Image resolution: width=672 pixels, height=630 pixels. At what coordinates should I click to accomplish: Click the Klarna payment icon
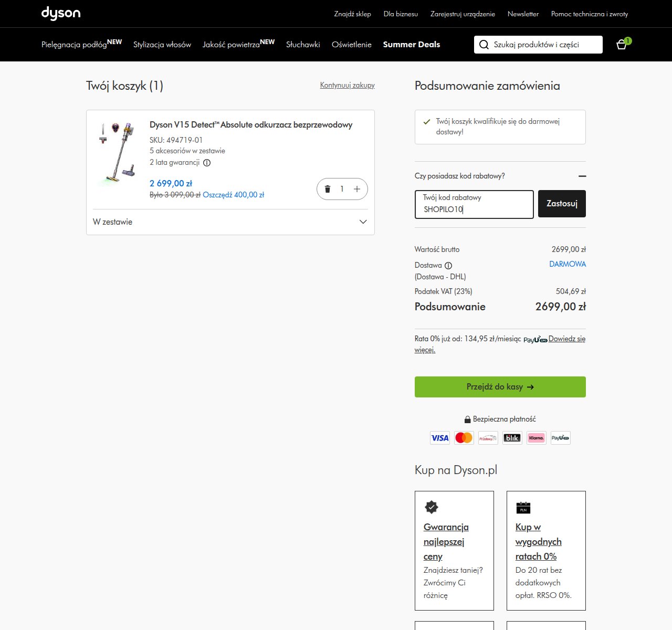tap(537, 438)
